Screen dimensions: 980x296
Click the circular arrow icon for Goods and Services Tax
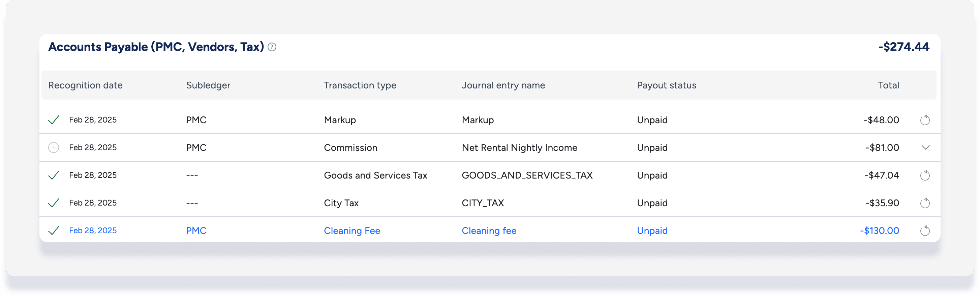tap(925, 175)
